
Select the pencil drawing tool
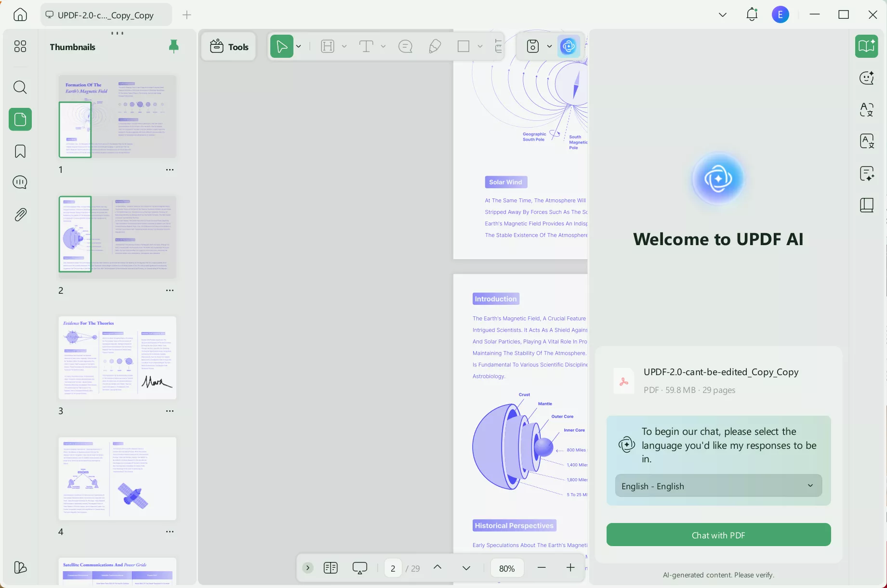point(435,47)
